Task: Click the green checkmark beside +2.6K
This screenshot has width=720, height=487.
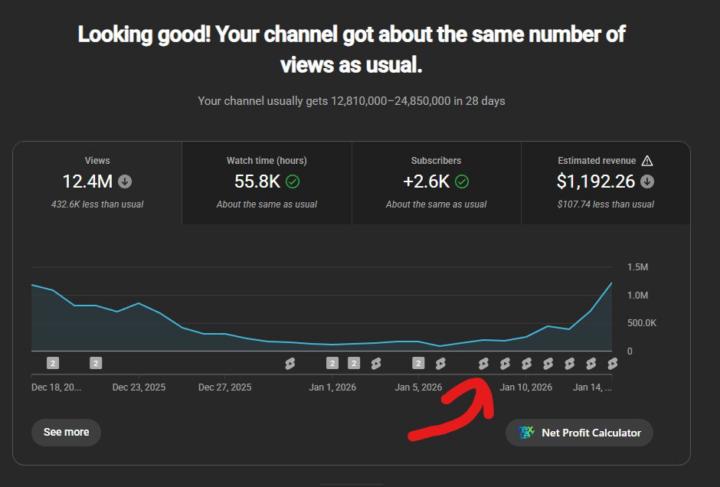Action: (x=462, y=182)
